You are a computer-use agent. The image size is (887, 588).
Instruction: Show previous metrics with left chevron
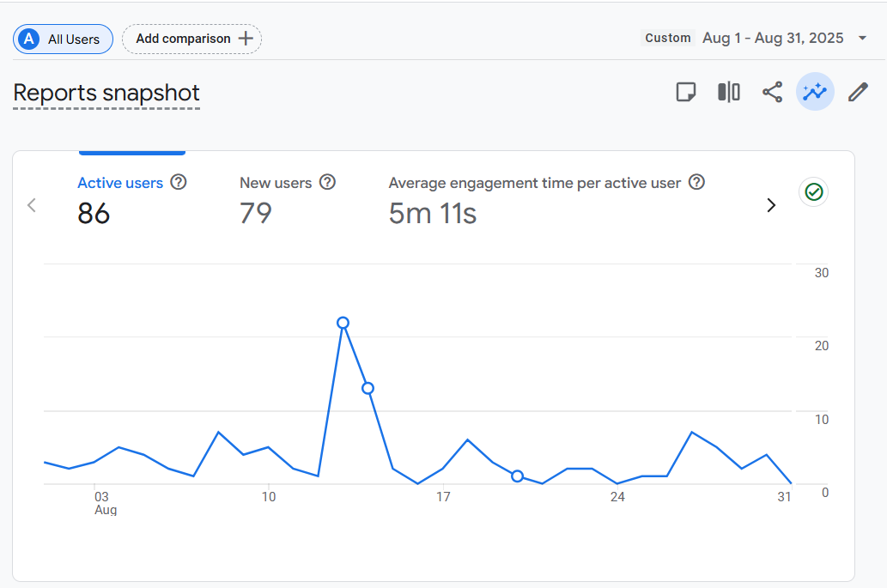pos(32,205)
